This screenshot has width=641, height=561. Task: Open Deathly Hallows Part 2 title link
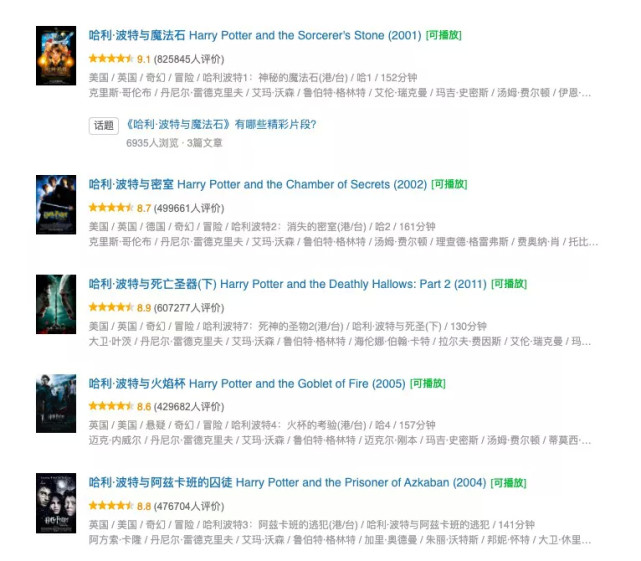(287, 284)
